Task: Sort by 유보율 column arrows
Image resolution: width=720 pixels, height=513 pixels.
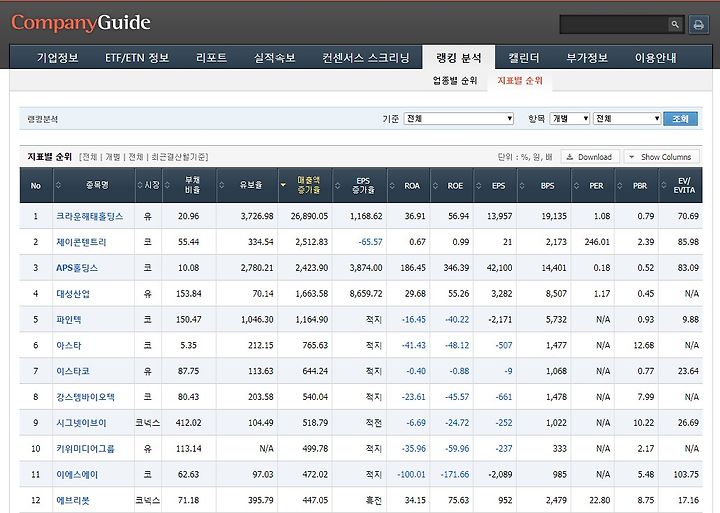Action: [x=221, y=186]
